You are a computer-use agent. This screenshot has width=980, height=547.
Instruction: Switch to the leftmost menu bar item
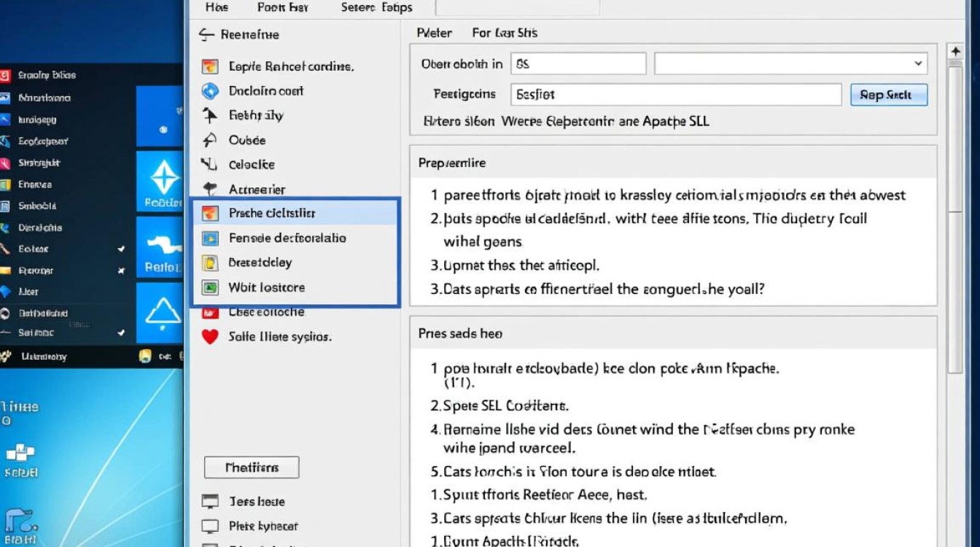coord(216,7)
